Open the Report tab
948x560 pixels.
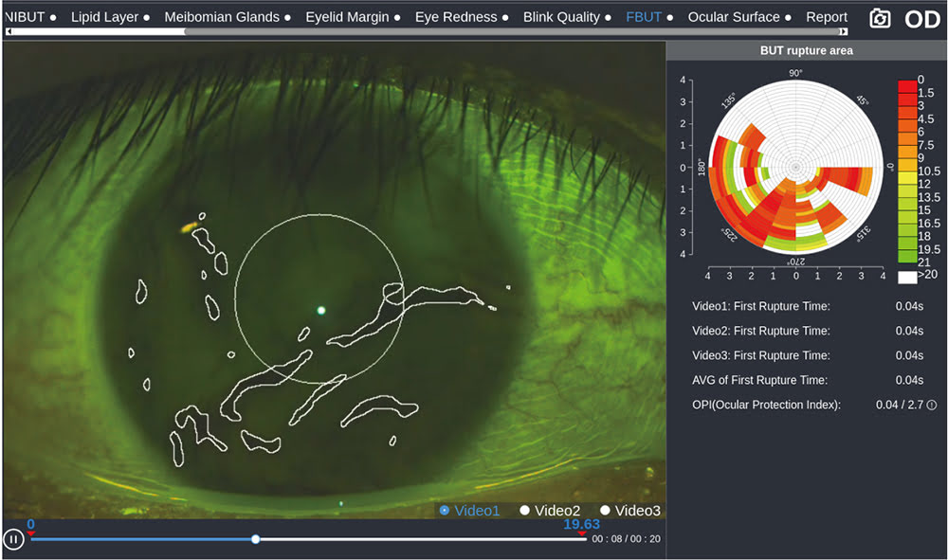point(827,17)
